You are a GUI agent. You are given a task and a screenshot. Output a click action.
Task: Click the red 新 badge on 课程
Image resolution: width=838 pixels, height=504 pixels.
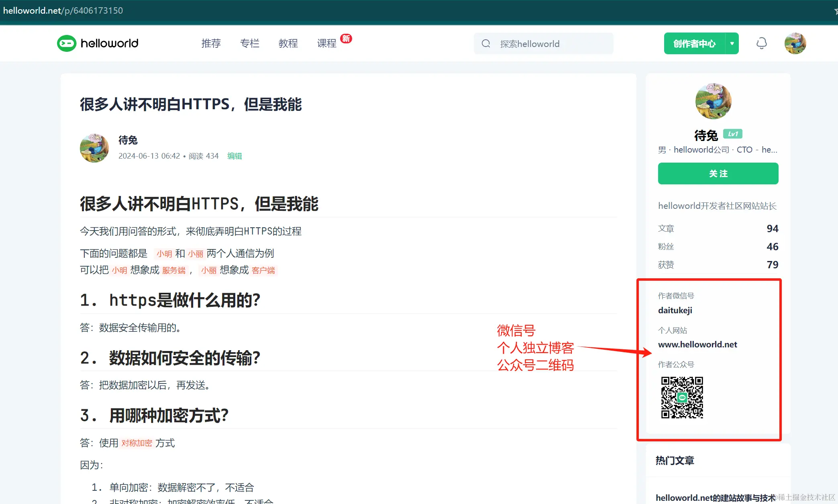pyautogui.click(x=346, y=39)
